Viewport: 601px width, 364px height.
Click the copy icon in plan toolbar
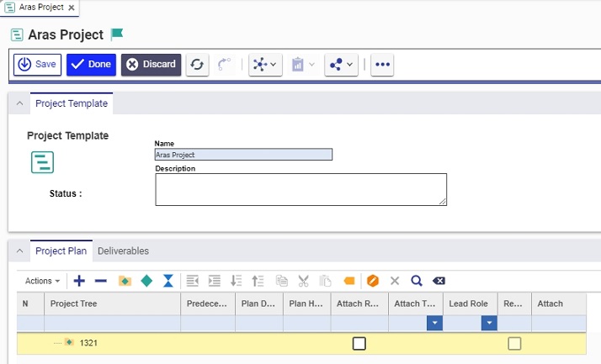coord(282,281)
